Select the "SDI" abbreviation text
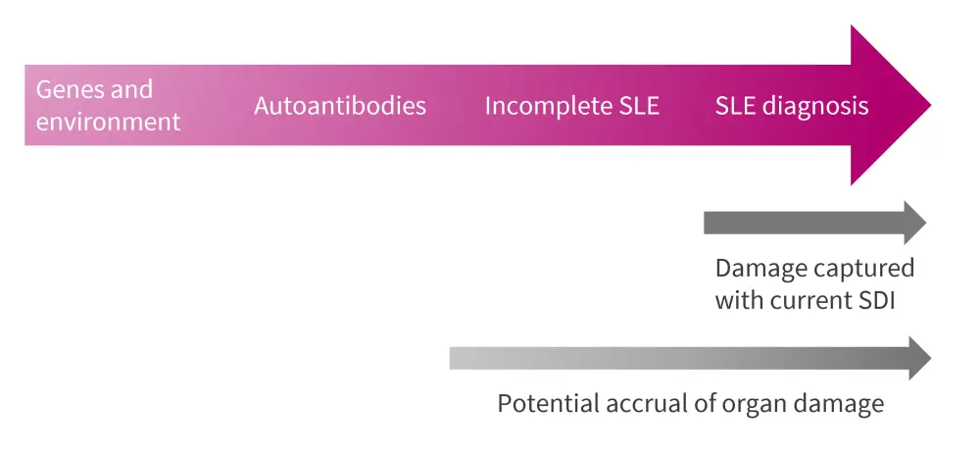 click(875, 300)
